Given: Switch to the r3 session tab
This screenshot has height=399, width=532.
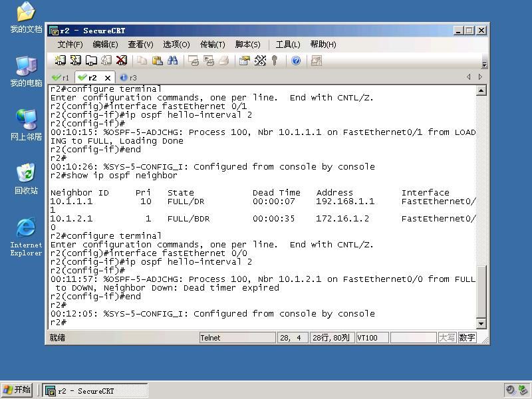Looking at the screenshot, I should [x=128, y=78].
